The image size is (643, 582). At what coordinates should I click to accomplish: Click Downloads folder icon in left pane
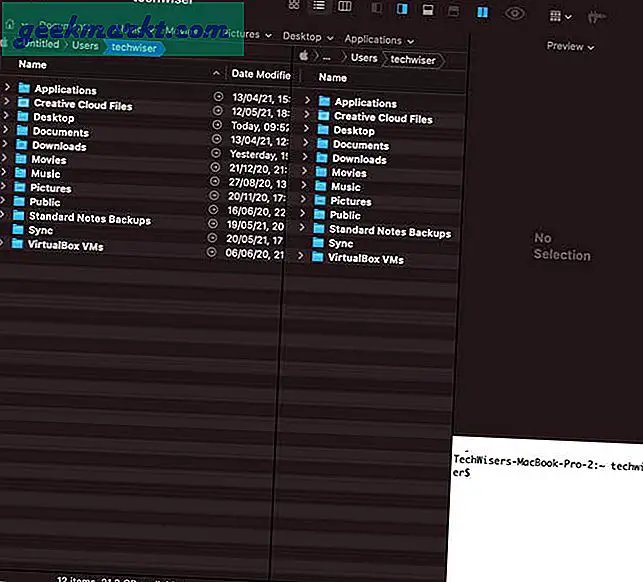click(x=22, y=144)
